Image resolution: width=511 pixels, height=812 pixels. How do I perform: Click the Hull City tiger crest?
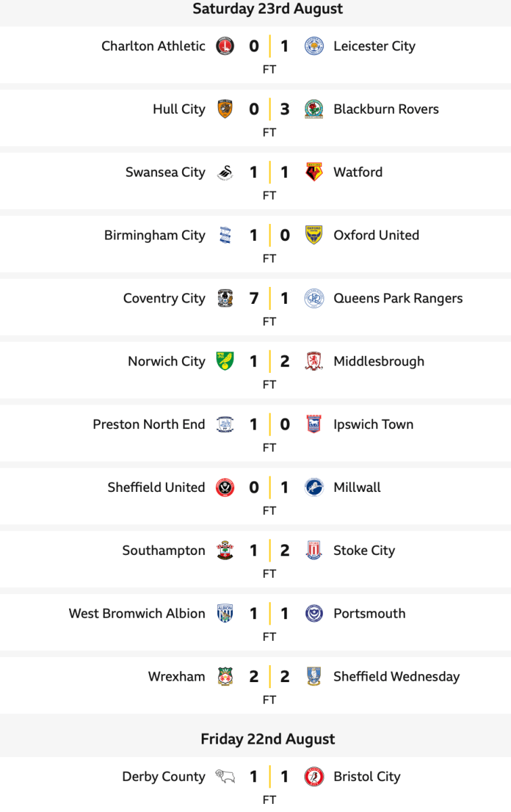point(225,109)
